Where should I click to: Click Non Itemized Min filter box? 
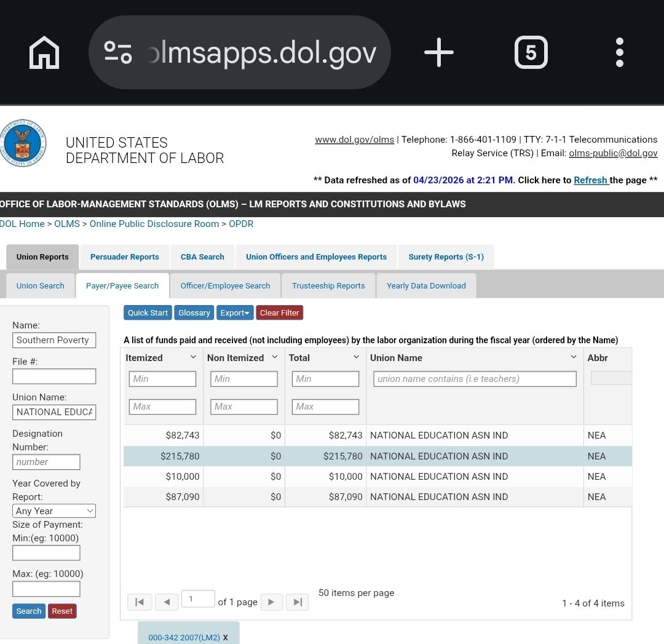coord(244,379)
